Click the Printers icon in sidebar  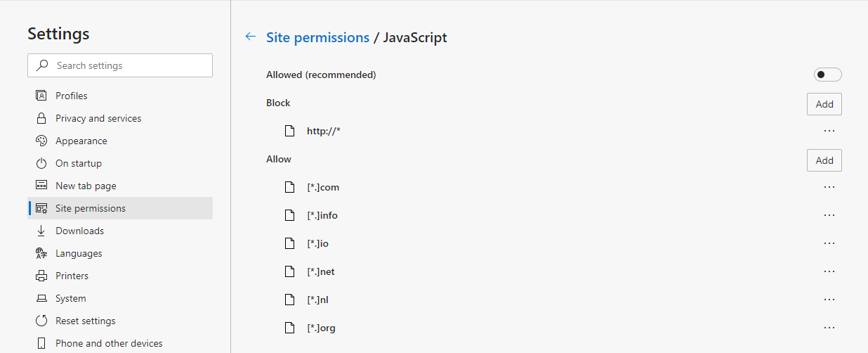41,276
